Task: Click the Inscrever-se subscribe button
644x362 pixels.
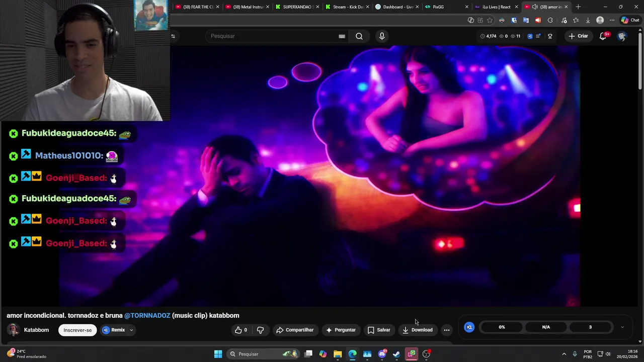Action: tap(77, 330)
